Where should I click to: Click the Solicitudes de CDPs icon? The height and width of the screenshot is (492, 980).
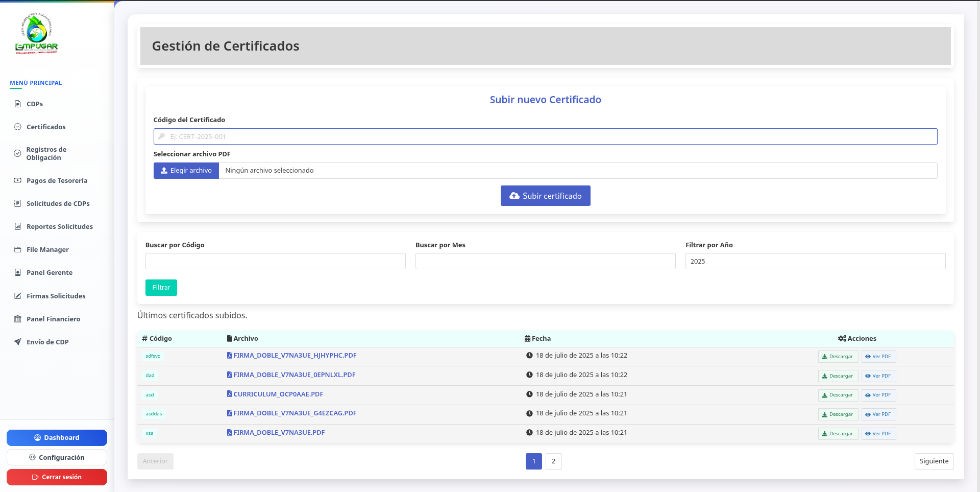pos(17,203)
